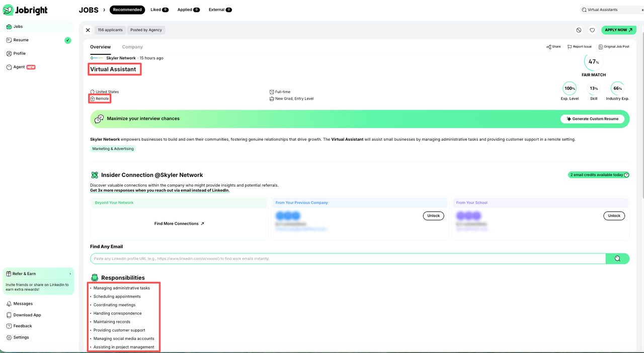This screenshot has height=353, width=644.
Task: Click Find More Connections link
Action: [179, 224]
